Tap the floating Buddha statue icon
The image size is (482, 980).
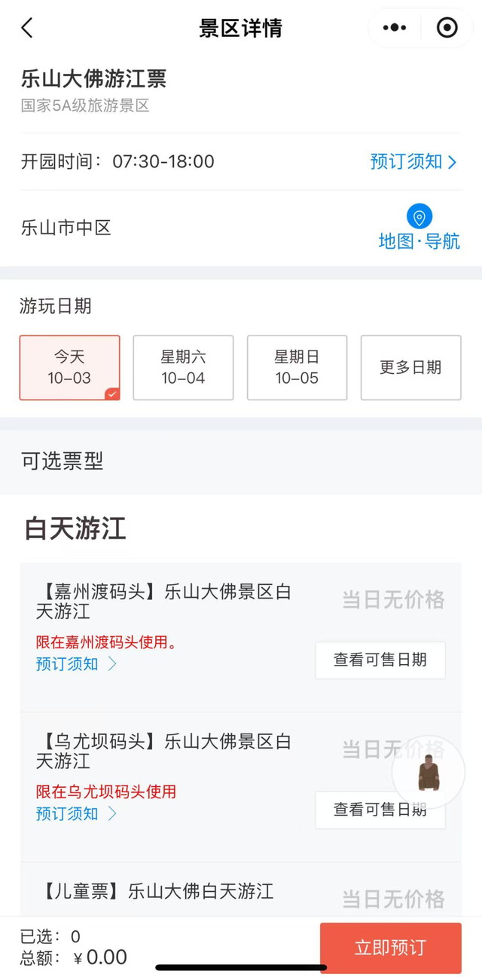coord(429,772)
